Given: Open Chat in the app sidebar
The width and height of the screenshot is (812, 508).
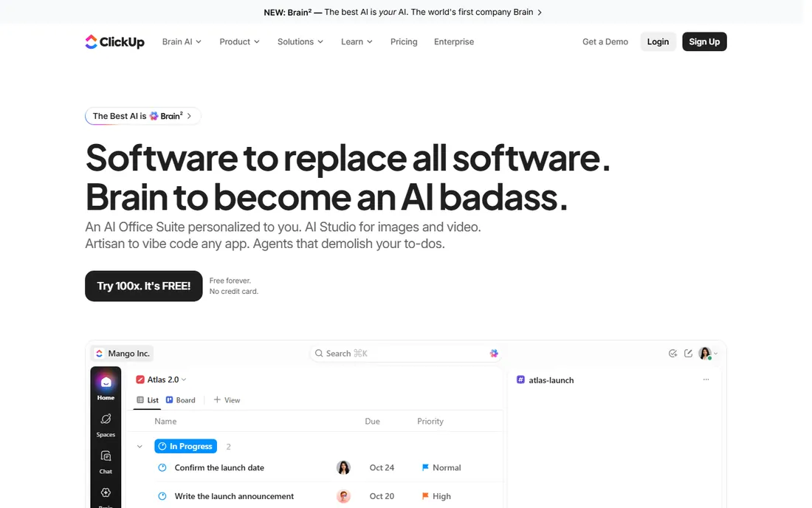Looking at the screenshot, I should point(106,462).
